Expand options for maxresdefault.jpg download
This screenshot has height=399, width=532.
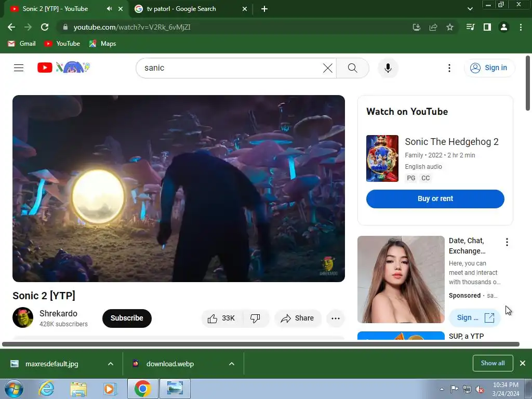tap(111, 364)
